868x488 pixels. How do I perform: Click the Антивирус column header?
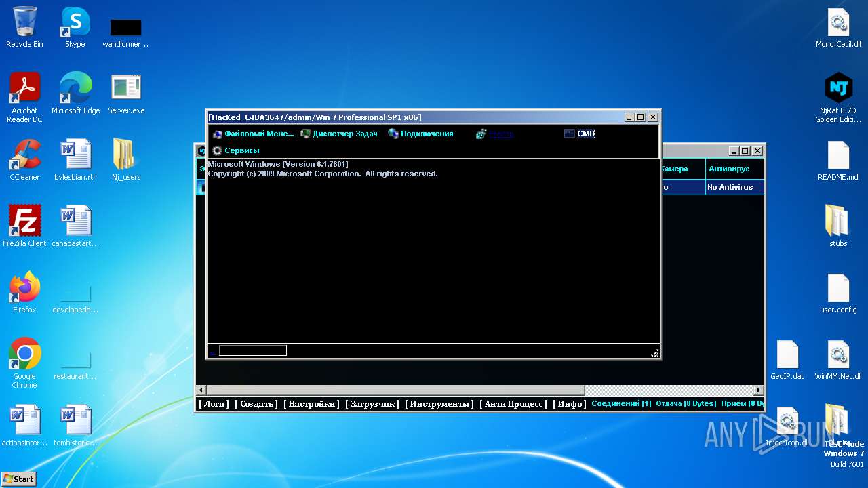pyautogui.click(x=735, y=169)
